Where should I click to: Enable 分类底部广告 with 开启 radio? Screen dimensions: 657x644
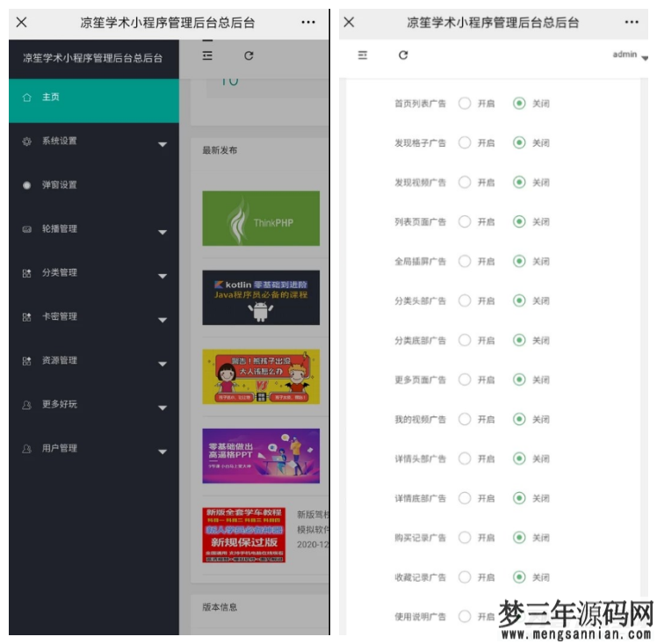pyautogui.click(x=465, y=340)
